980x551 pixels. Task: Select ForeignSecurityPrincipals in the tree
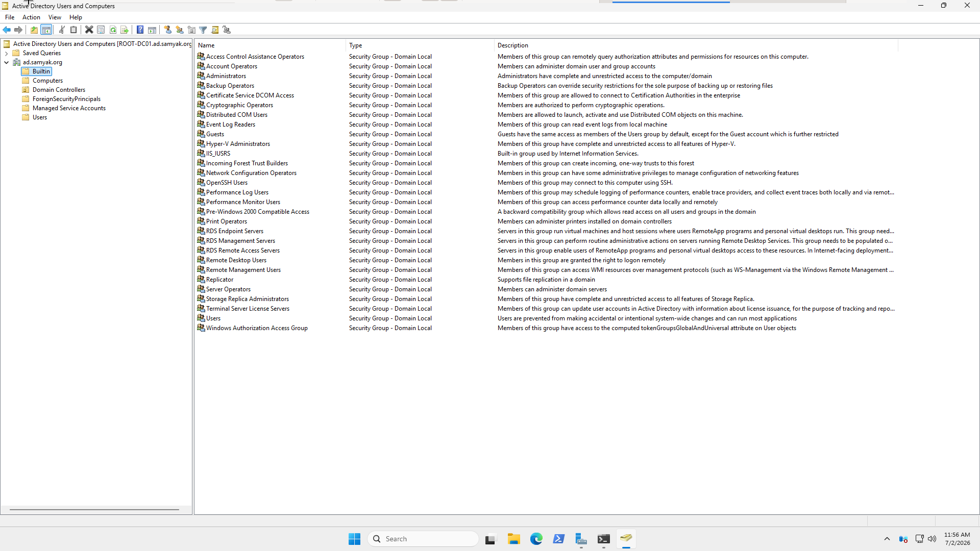[x=66, y=99]
